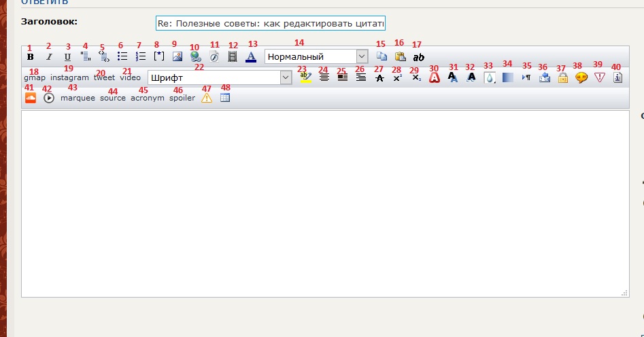Open text color picker (underlined A)
The image size is (644, 337).
[x=251, y=57]
